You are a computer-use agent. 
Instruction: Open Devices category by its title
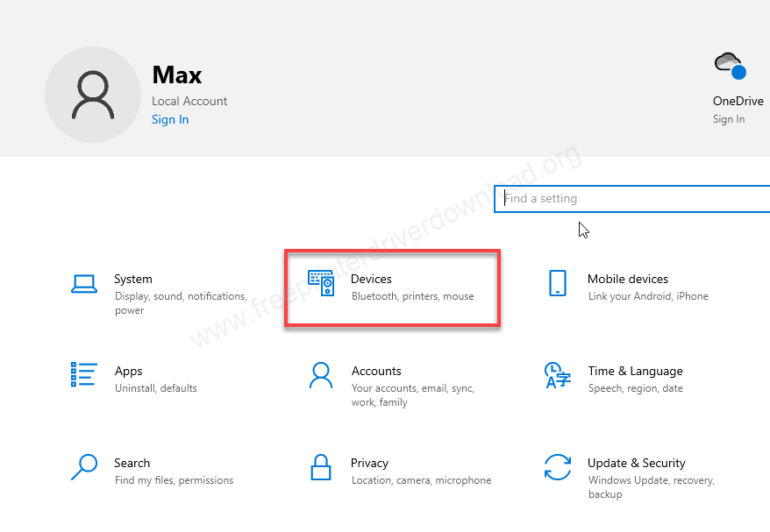click(x=371, y=279)
